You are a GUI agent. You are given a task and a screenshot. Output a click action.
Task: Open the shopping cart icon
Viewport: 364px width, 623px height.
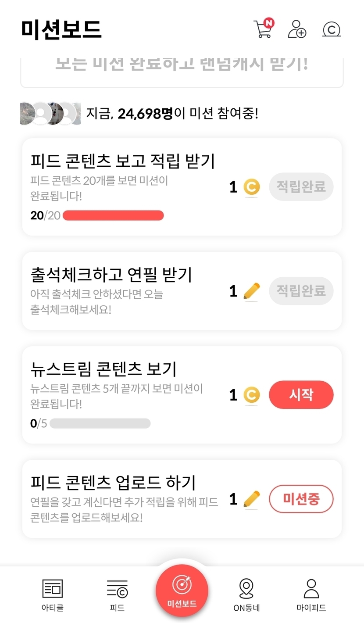pyautogui.click(x=263, y=29)
